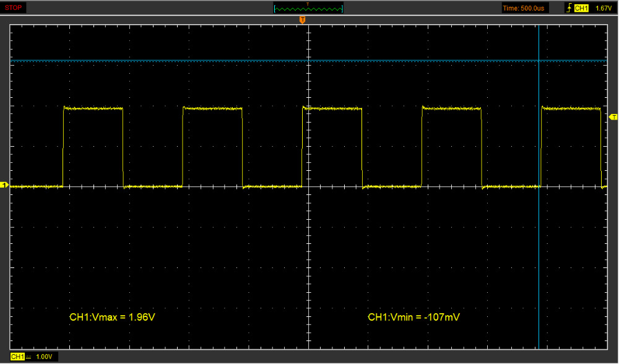Click the small T marker inside the memory overview
This screenshot has width=619, height=364.
pos(308,4)
